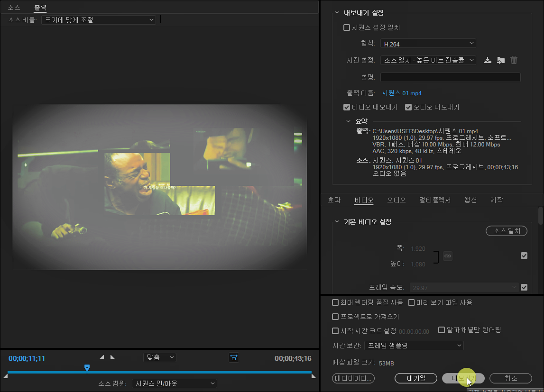The width and height of the screenshot is (544, 392).
Task: Open the 형식 H.264 dropdown
Action: coord(428,44)
